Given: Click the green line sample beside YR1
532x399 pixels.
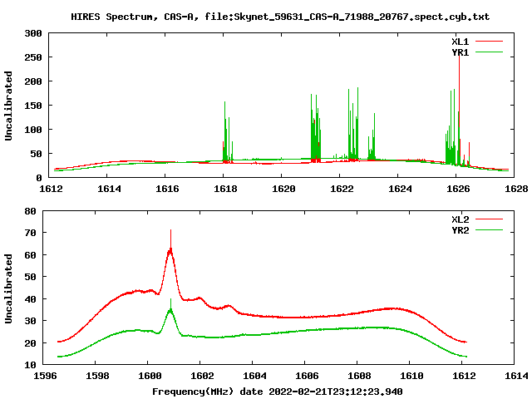Looking at the screenshot, I should [x=489, y=52].
